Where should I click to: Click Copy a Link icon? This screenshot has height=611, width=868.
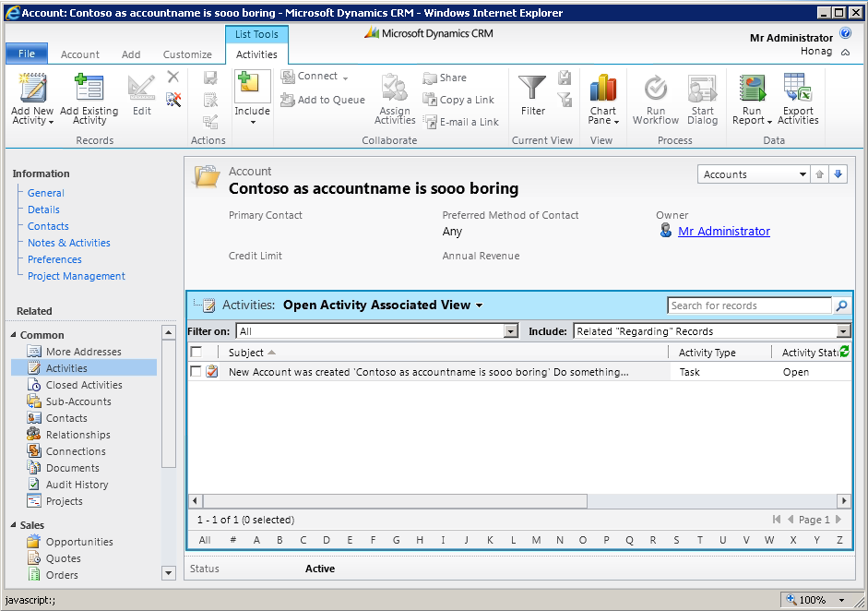(x=430, y=100)
